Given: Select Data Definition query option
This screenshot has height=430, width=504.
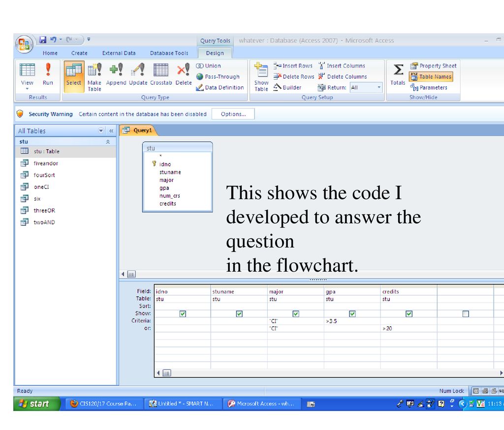Looking at the screenshot, I should [220, 88].
